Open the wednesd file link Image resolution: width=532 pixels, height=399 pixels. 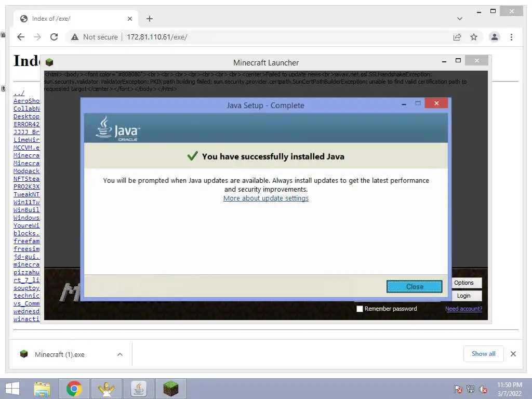click(x=26, y=312)
